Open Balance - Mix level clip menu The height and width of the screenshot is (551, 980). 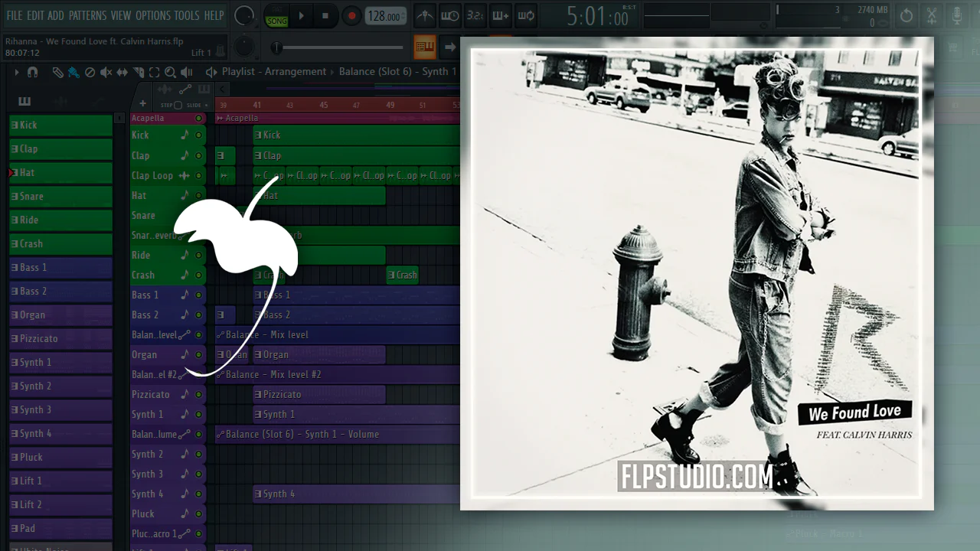(x=220, y=334)
